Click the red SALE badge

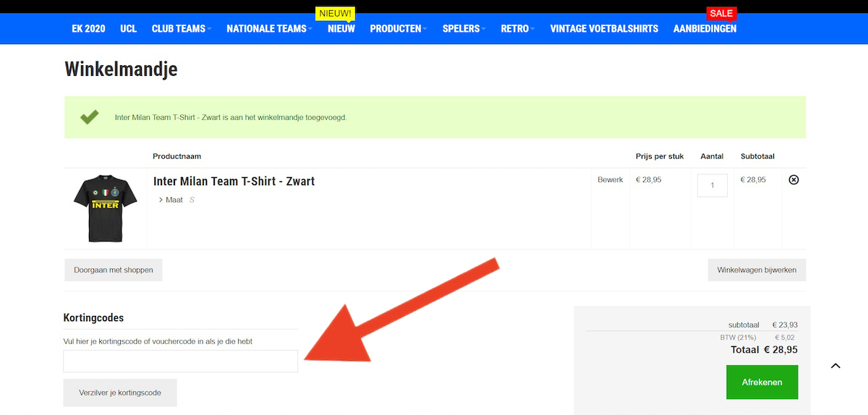(x=721, y=13)
